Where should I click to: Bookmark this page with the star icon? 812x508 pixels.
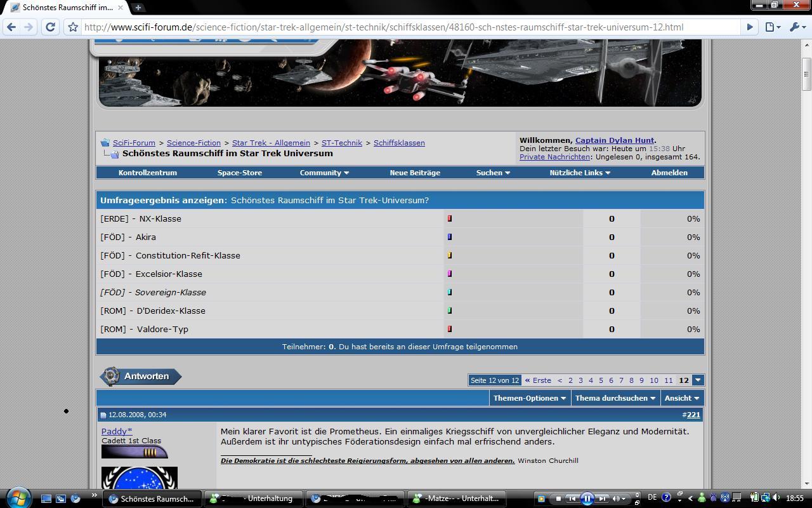tap(74, 27)
